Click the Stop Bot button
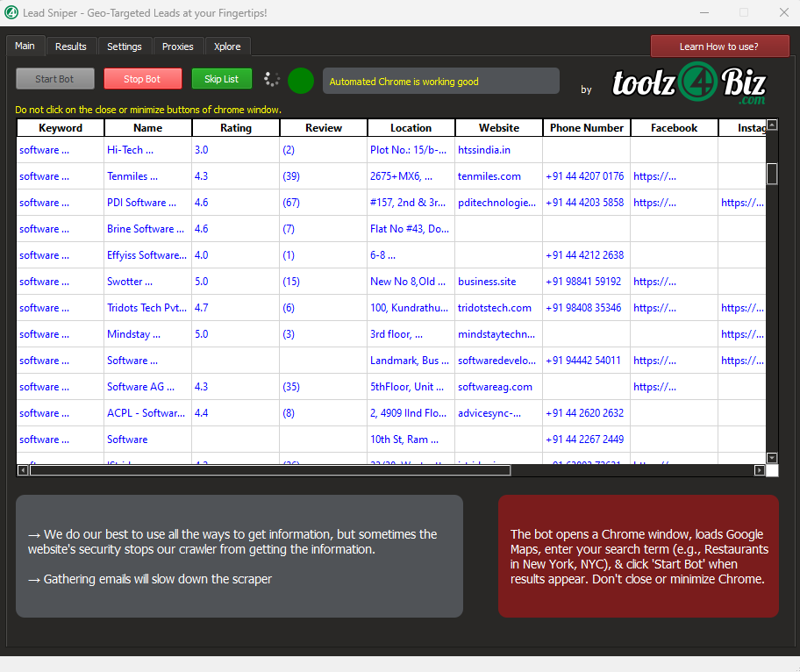The image size is (800, 672). (x=142, y=79)
